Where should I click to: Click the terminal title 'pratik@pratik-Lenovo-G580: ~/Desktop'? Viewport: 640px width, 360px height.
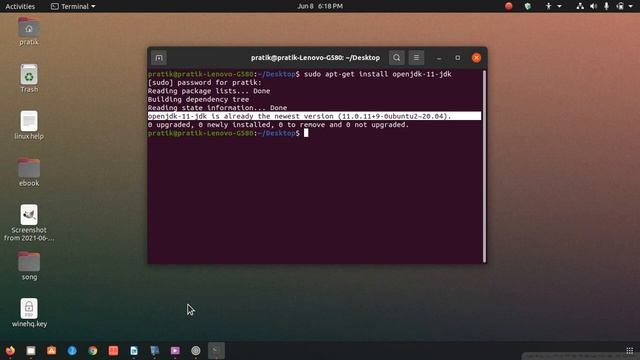point(315,58)
